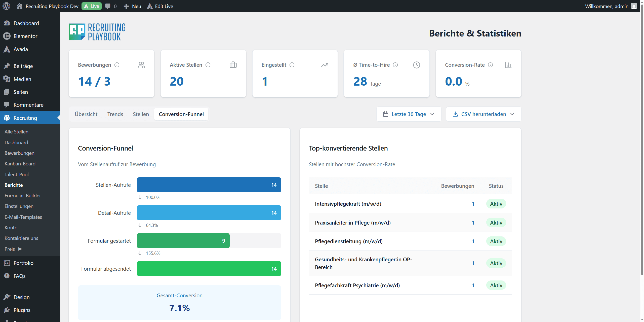Click the Recruiting Playbook logo
The width and height of the screenshot is (644, 322).
97,32
